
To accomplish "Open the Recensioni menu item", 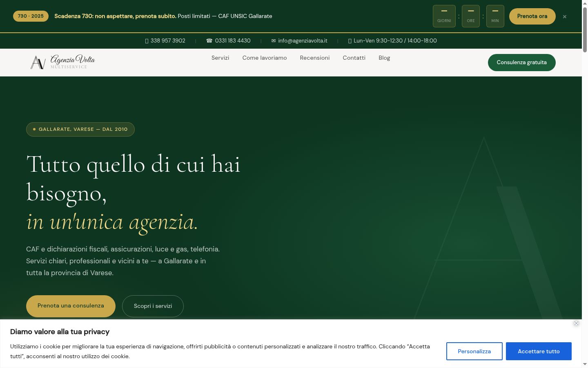I will pyautogui.click(x=315, y=58).
